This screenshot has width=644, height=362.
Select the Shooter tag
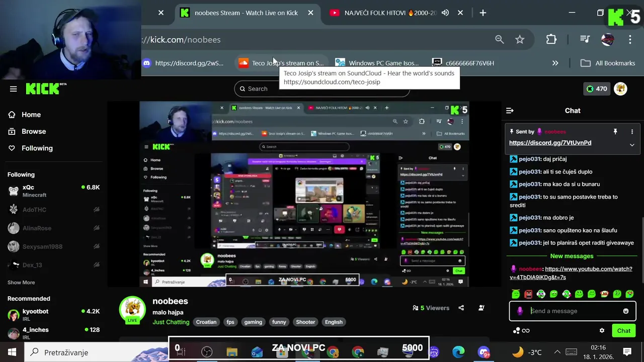tap(305, 322)
